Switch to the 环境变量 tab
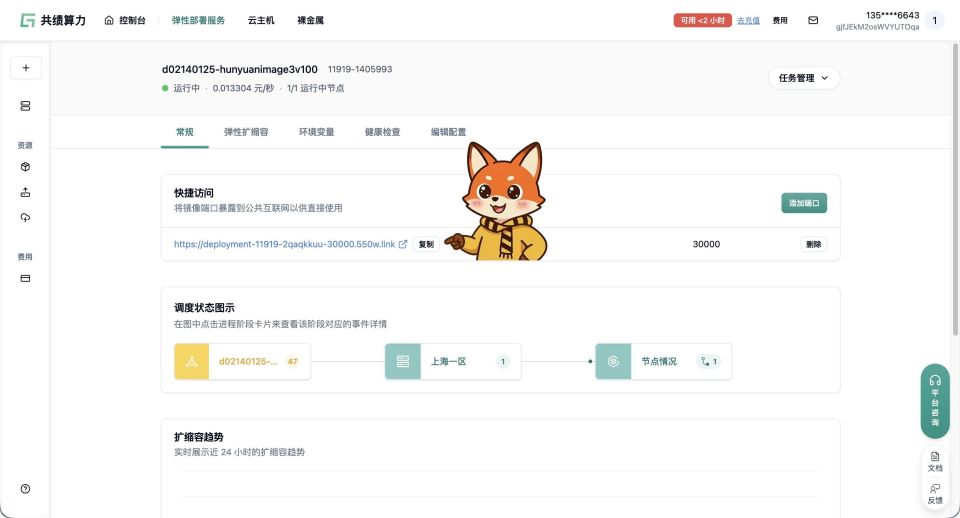960x518 pixels. (317, 132)
